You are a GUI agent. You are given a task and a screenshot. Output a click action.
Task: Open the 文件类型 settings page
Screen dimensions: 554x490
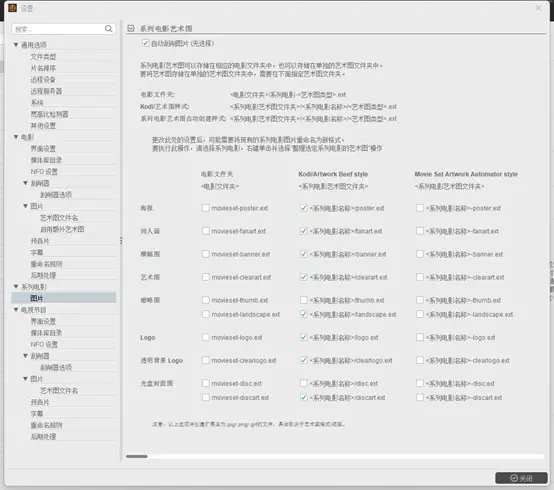coord(43,56)
